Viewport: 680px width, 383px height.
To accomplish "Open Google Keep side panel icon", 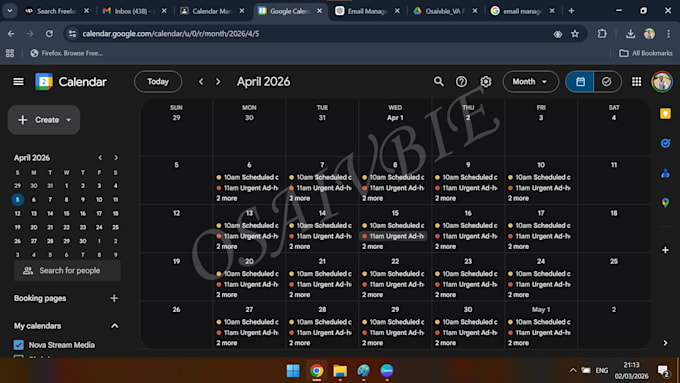I will (665, 114).
